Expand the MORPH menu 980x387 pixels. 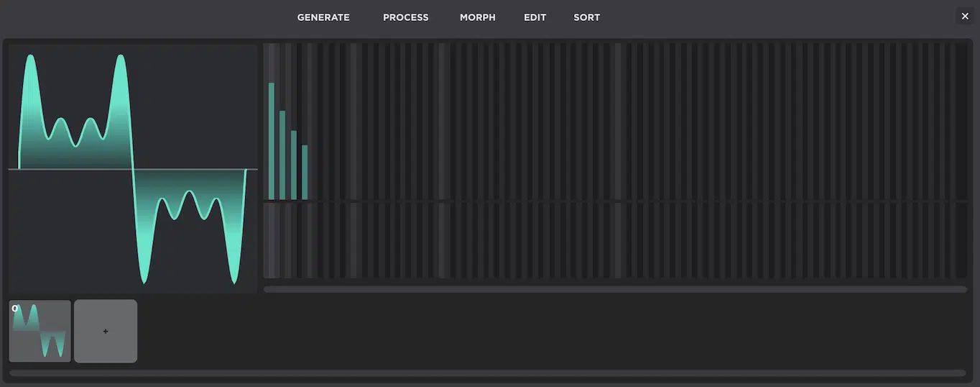[x=477, y=17]
